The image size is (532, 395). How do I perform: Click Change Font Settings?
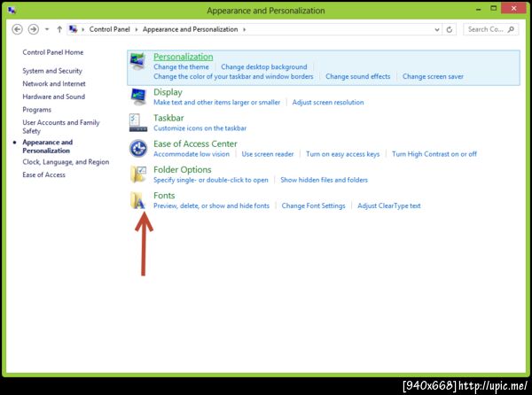tap(313, 205)
